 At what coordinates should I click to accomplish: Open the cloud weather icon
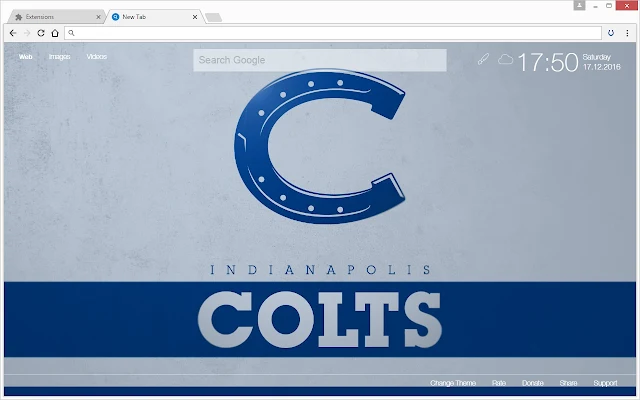(x=505, y=60)
